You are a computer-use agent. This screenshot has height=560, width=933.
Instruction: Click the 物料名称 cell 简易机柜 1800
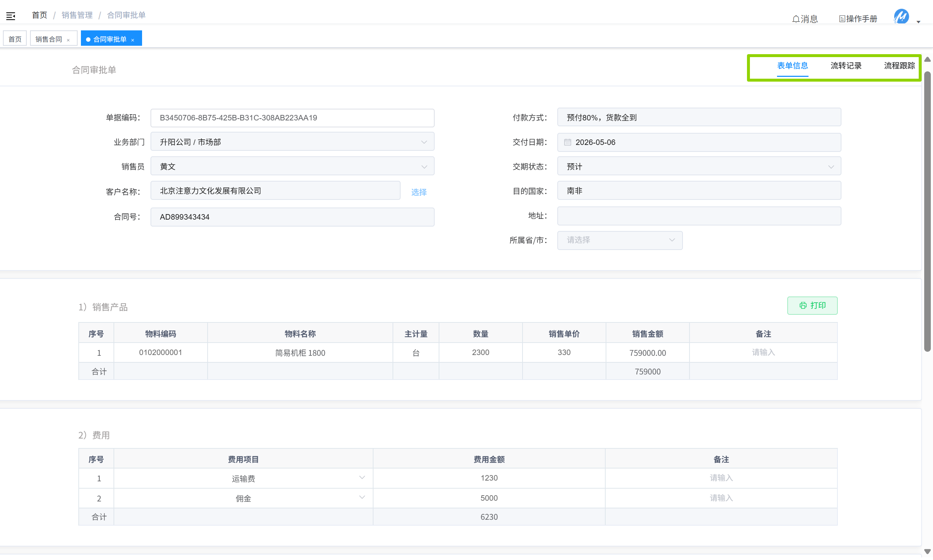[x=300, y=353]
